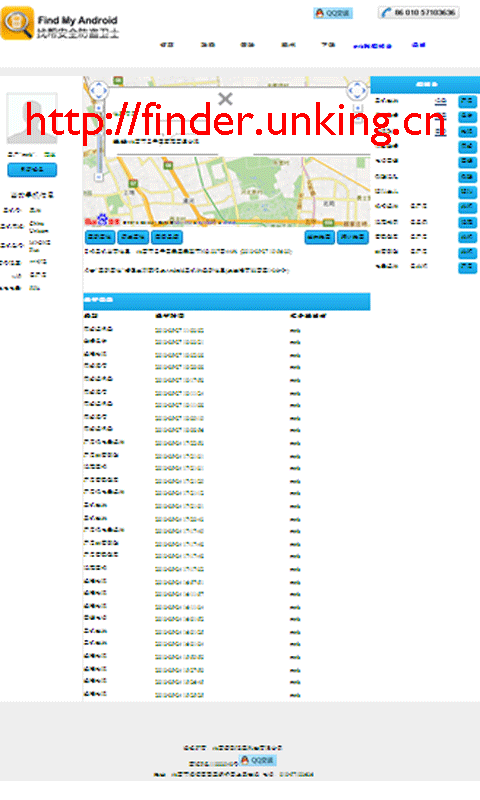Click the zoom-out button below the left map slider

click(99, 177)
